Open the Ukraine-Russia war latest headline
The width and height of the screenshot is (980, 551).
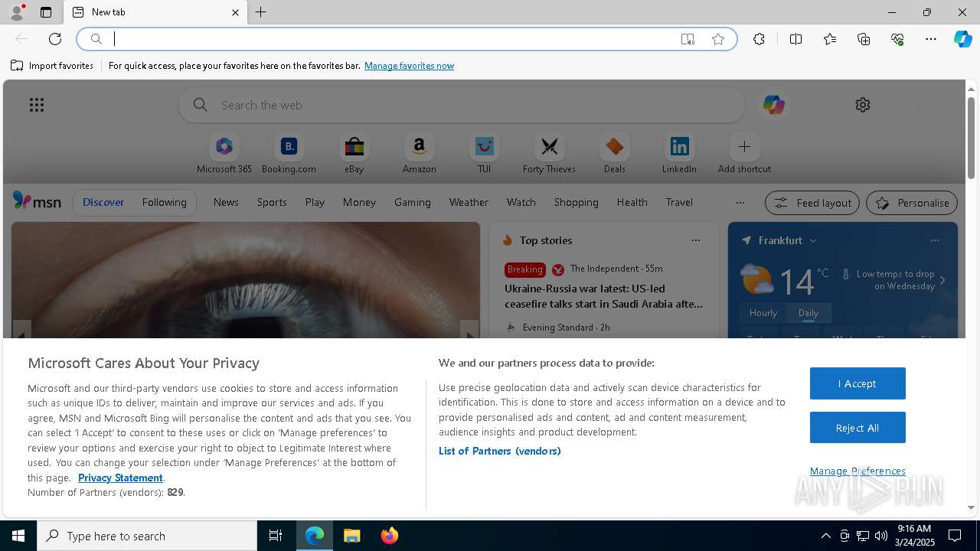click(x=603, y=296)
